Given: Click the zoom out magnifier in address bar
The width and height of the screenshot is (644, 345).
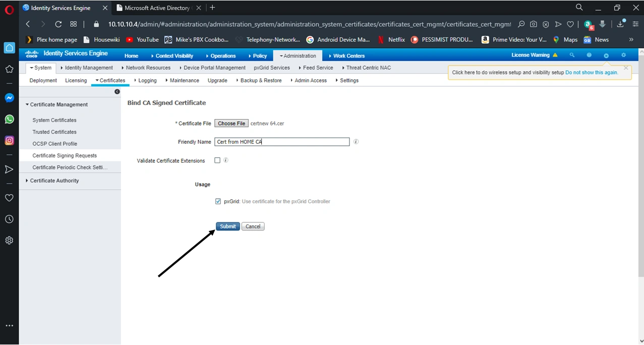Looking at the screenshot, I should [521, 24].
